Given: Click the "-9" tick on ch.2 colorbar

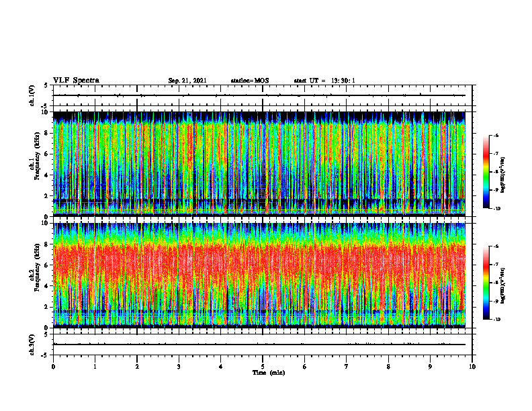Looking at the screenshot, I should point(496,301).
